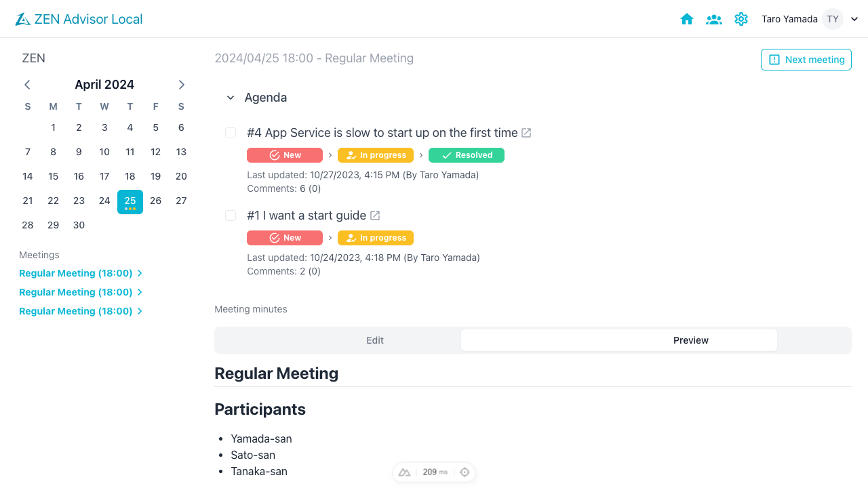
Task: Select the Preview tab for meeting minutes
Action: click(690, 340)
